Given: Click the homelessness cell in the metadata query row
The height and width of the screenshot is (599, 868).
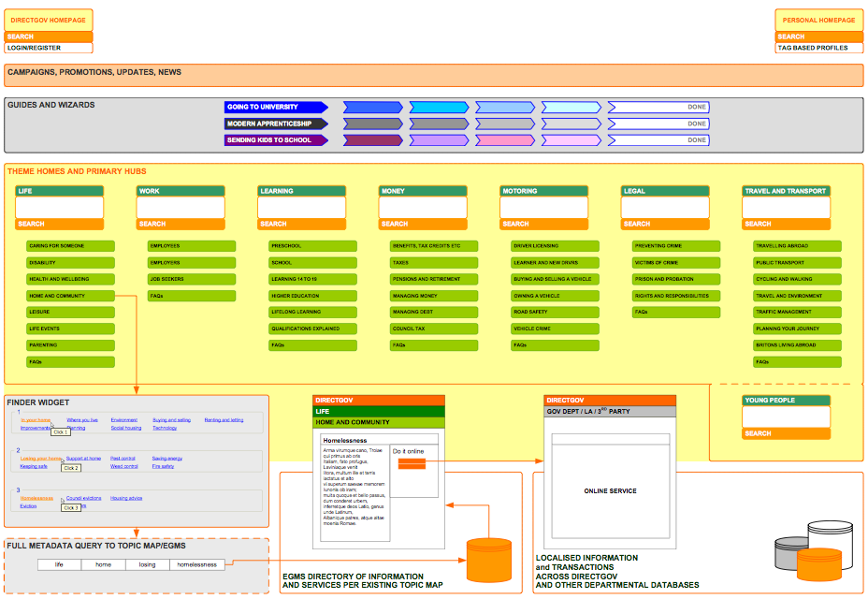Looking at the screenshot, I should pyautogui.click(x=195, y=564).
